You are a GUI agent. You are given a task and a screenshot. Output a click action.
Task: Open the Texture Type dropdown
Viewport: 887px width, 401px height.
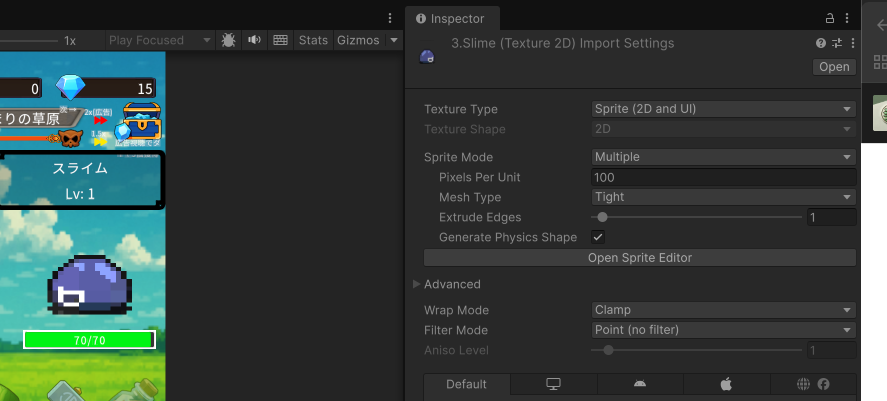723,109
